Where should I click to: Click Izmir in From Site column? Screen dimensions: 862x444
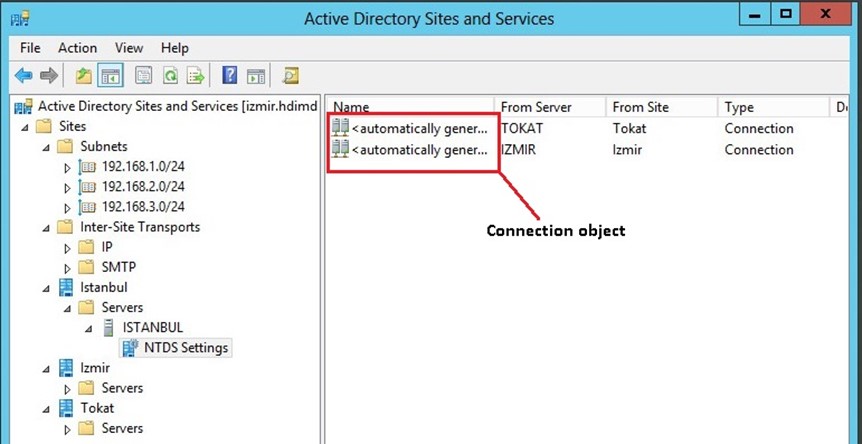(x=627, y=150)
